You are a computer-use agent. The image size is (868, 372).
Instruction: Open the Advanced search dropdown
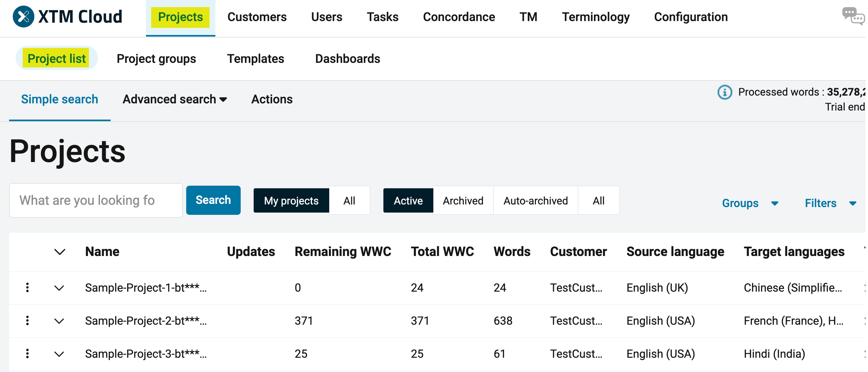(x=175, y=99)
